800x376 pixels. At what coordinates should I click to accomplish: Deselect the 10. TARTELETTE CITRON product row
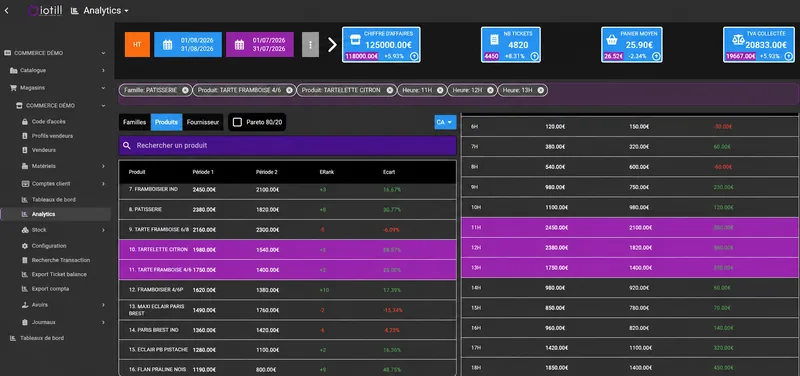tap(287, 249)
